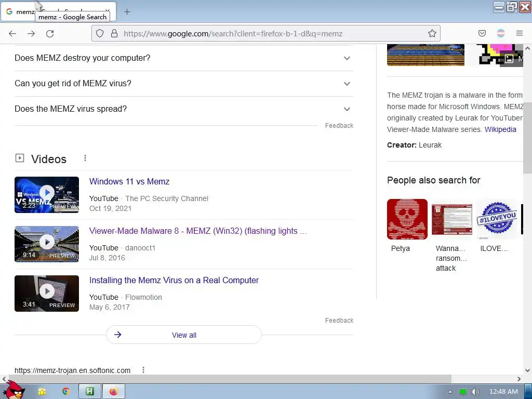Play the 3:41 Flowmotion video thumbnail
This screenshot has width=532, height=399.
tap(47, 294)
